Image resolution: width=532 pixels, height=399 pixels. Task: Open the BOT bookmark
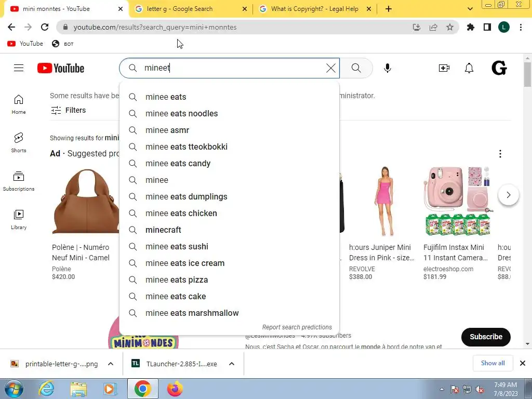point(63,44)
